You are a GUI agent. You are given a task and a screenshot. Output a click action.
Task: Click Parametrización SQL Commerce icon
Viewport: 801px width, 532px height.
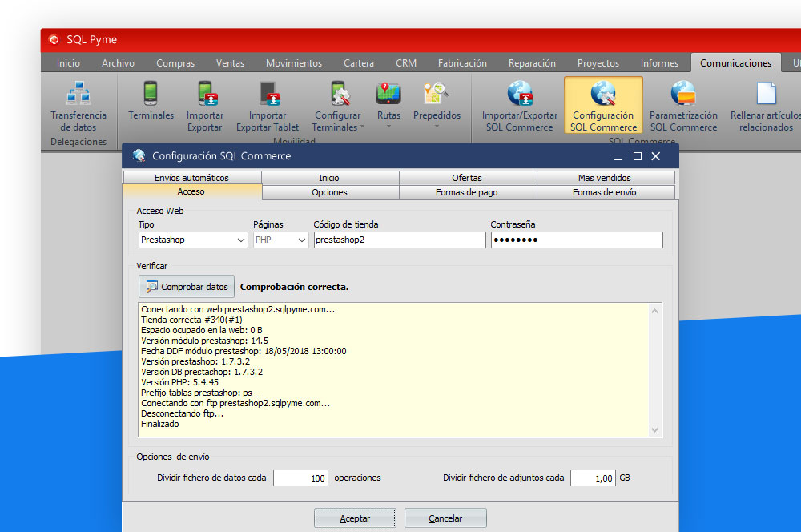point(682,95)
